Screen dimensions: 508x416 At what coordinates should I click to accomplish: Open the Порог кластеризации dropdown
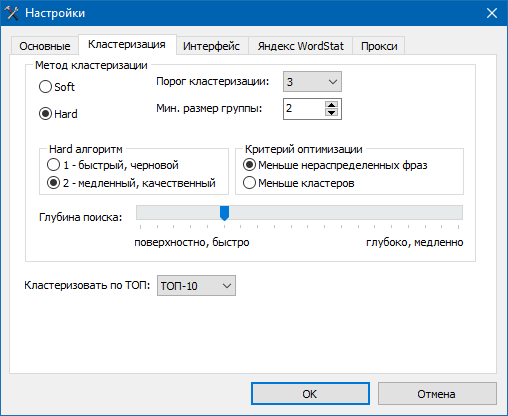click(x=312, y=82)
